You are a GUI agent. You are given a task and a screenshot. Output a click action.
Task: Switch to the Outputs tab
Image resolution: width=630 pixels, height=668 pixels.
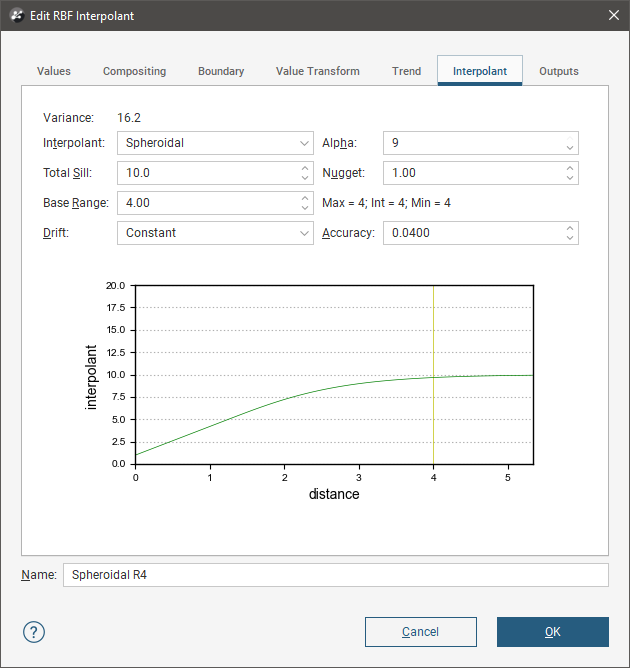point(558,71)
